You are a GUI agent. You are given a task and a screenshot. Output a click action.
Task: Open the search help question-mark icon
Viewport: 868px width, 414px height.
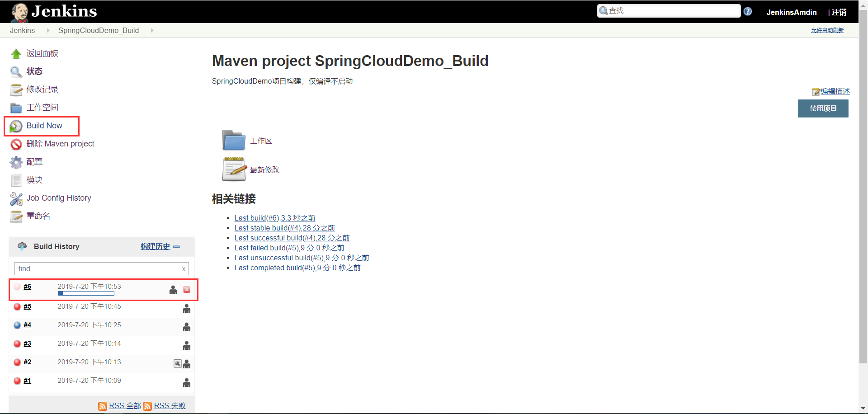[x=748, y=11]
